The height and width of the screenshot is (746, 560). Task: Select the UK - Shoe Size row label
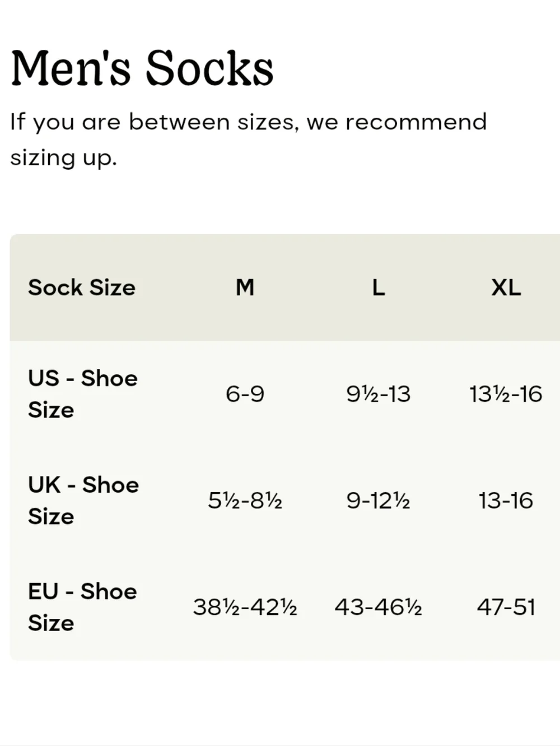click(x=83, y=501)
